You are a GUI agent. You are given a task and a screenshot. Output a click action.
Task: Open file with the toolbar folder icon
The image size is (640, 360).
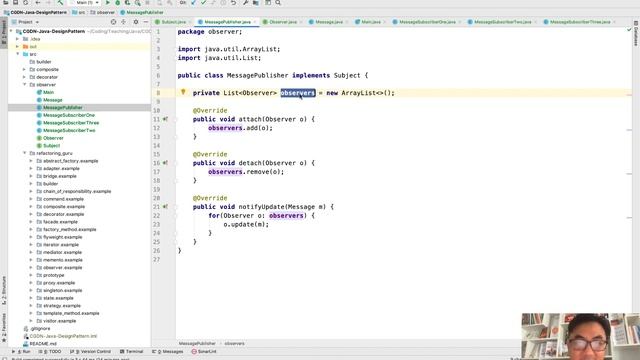click(6, 3)
